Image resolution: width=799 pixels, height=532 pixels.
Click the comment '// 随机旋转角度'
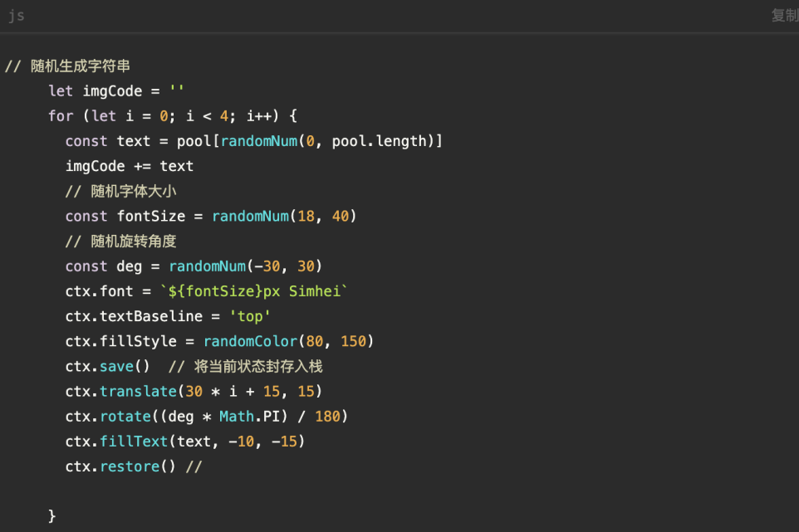120,242
